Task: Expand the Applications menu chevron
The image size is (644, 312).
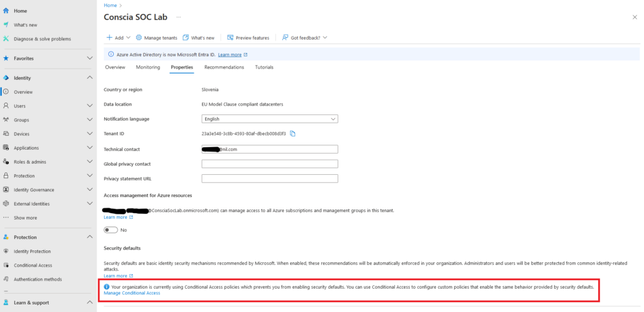Action: coord(90,148)
